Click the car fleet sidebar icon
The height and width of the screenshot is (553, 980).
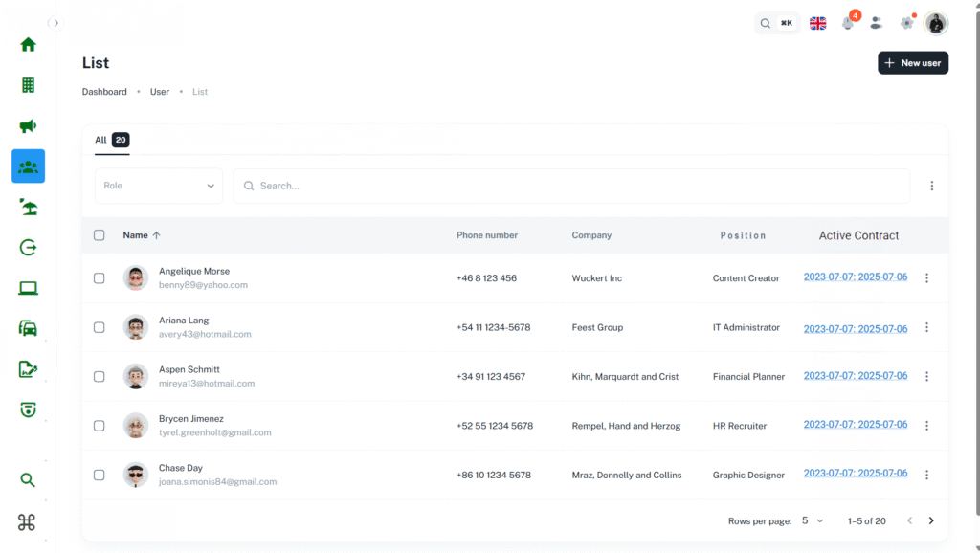pos(28,328)
